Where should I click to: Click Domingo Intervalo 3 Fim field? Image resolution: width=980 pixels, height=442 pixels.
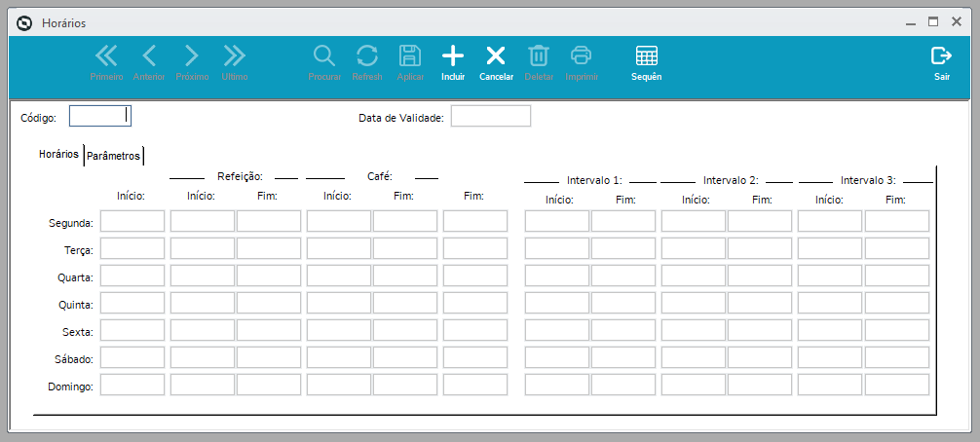[x=897, y=385]
